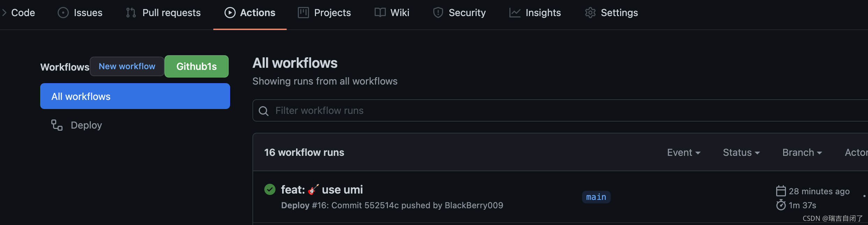The image size is (868, 225).
Task: Click the stopwatch icon beside 1m 37s
Action: [781, 205]
